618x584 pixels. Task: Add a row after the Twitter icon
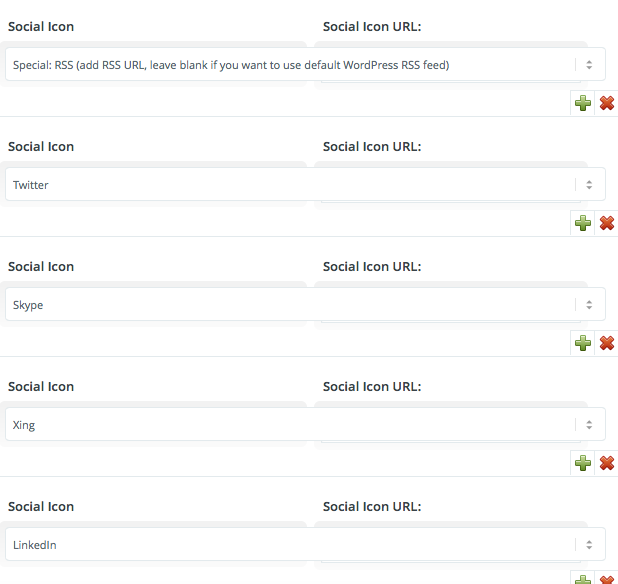coord(583,223)
